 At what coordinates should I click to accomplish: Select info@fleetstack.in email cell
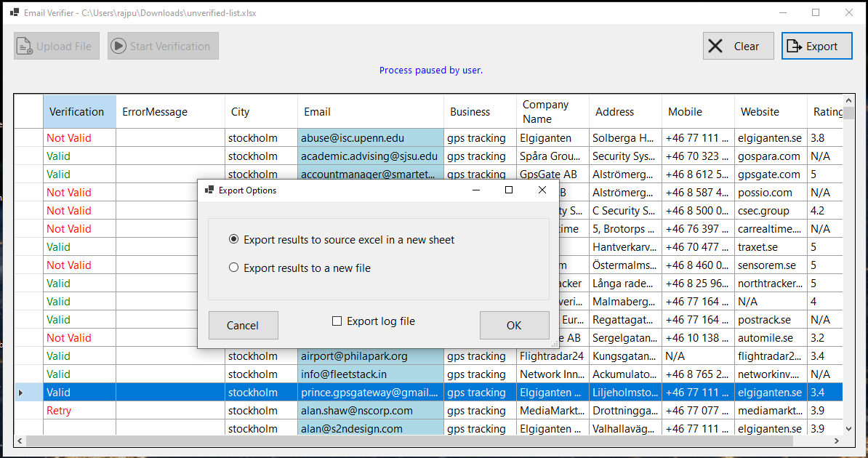[x=370, y=374]
